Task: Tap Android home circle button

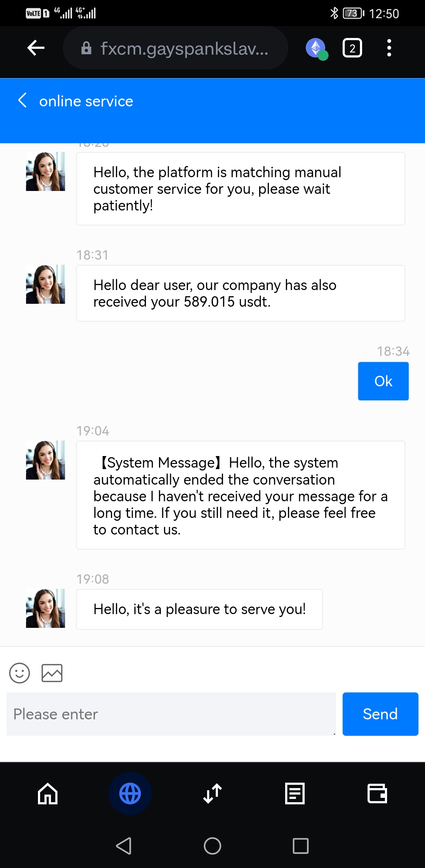Action: point(212,846)
